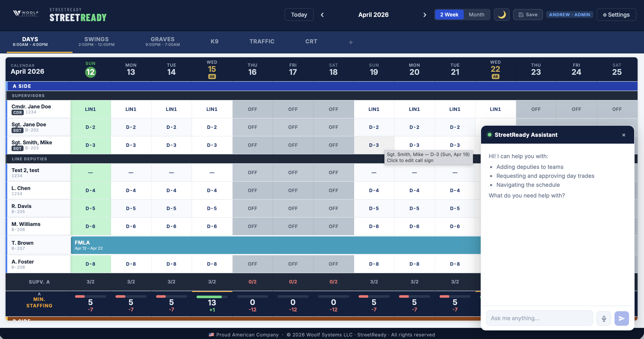Click the Today button
The height and width of the screenshot is (339, 644).
click(299, 15)
